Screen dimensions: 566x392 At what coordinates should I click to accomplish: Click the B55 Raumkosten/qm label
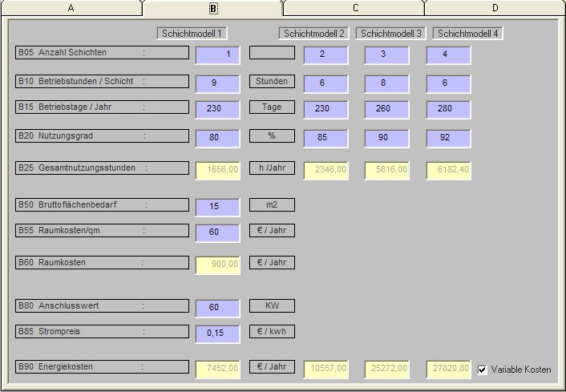[x=102, y=230]
